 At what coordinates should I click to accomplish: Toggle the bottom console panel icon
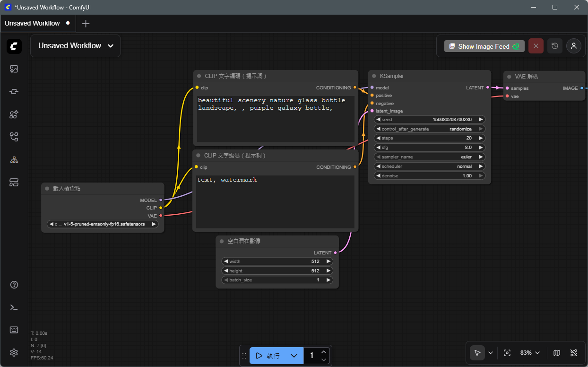(14, 307)
